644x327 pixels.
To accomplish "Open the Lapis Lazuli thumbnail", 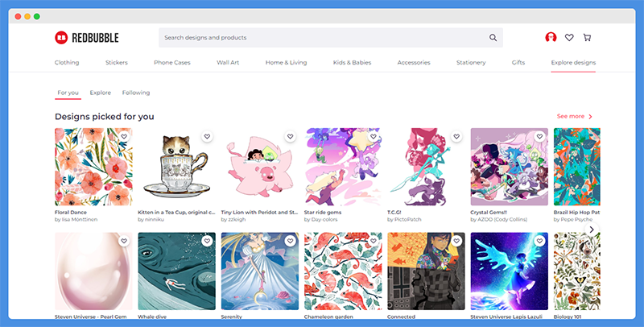I will [510, 271].
